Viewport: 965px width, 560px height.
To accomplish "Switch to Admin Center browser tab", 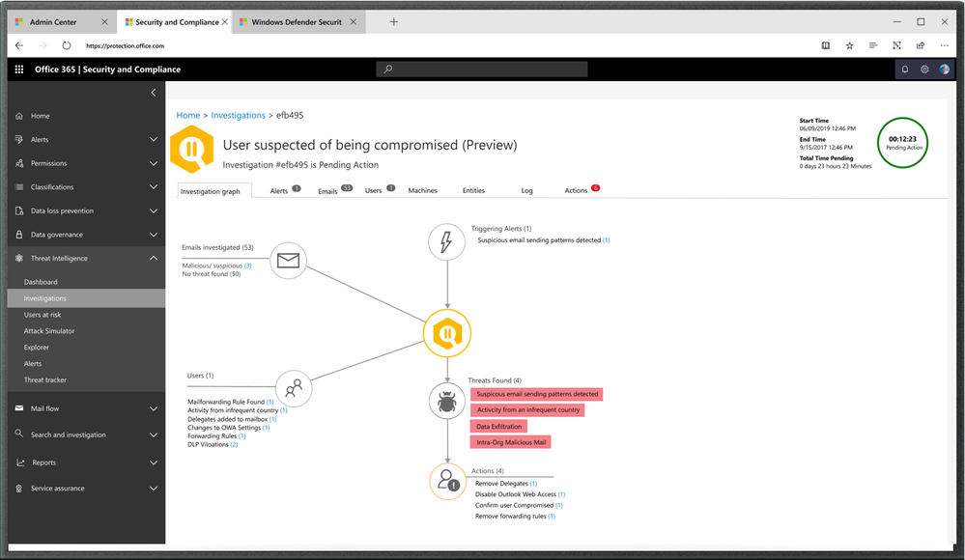I will point(62,22).
